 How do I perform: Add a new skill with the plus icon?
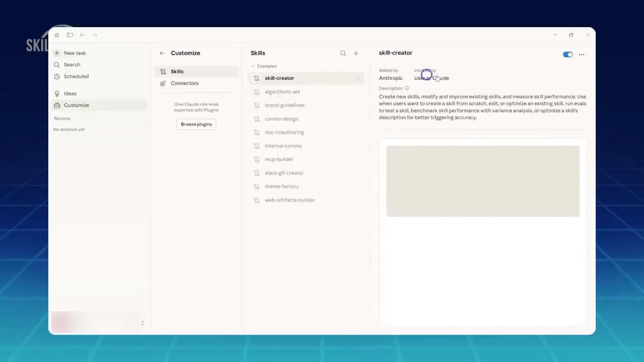click(356, 53)
